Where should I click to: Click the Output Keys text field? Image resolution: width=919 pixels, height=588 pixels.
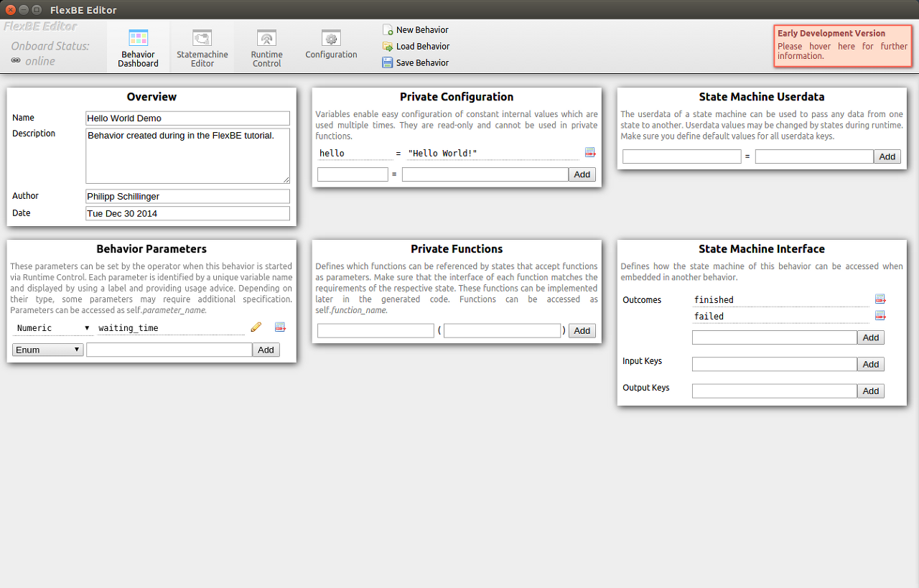pos(775,391)
